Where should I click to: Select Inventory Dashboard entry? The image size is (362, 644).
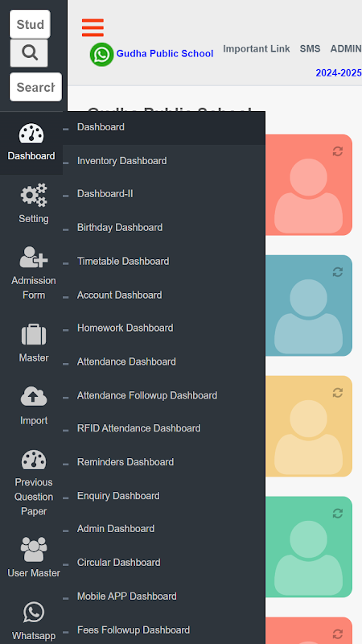[164, 161]
